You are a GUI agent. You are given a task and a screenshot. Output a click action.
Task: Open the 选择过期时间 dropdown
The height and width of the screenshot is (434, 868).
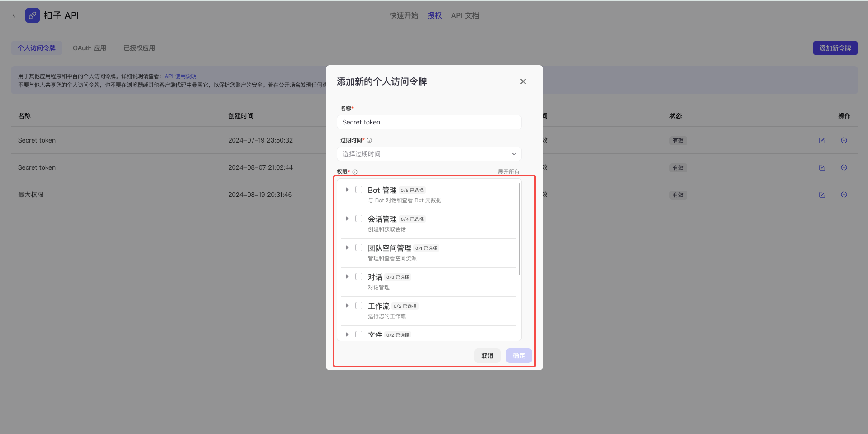tap(429, 154)
